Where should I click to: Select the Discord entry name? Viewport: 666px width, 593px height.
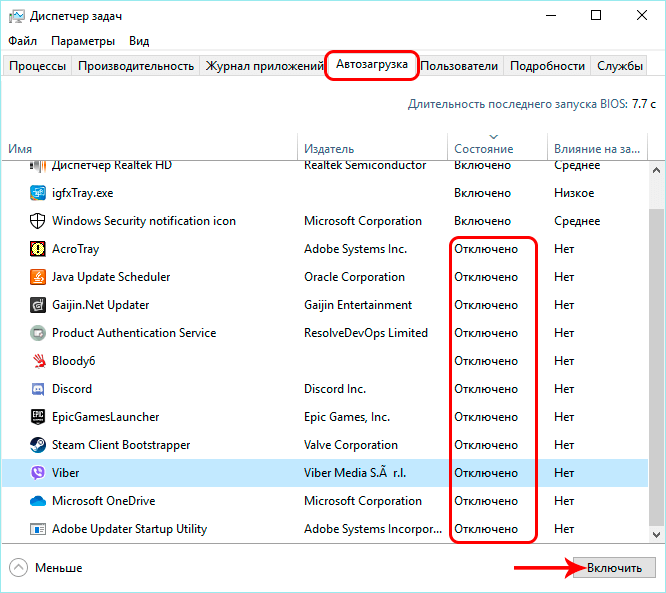click(x=71, y=389)
